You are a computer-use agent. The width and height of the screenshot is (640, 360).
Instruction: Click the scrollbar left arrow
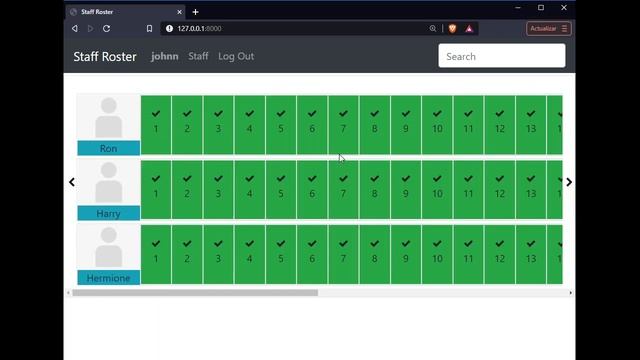(69, 293)
